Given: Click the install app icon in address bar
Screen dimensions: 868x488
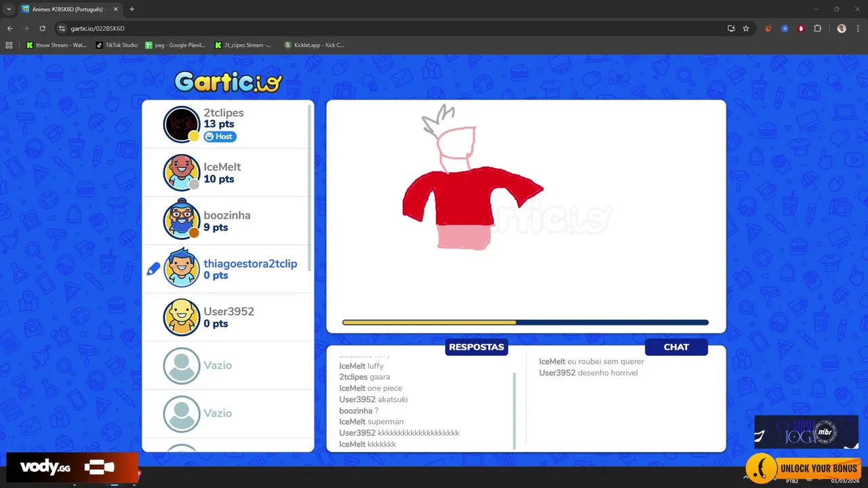Looking at the screenshot, I should coord(731,28).
